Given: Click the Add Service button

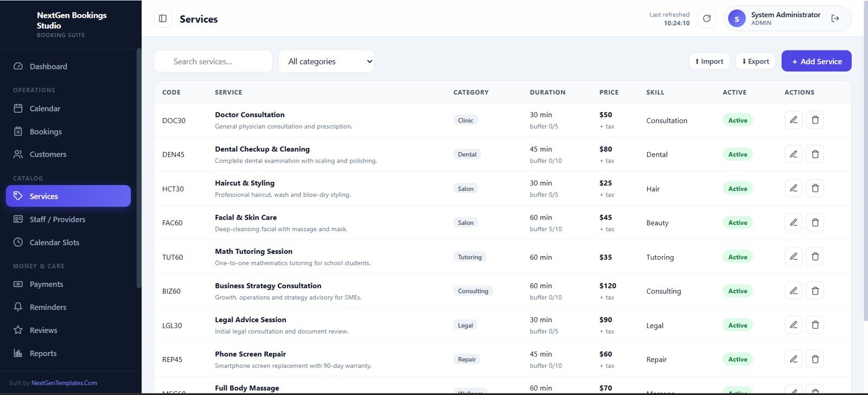Looking at the screenshot, I should point(816,61).
